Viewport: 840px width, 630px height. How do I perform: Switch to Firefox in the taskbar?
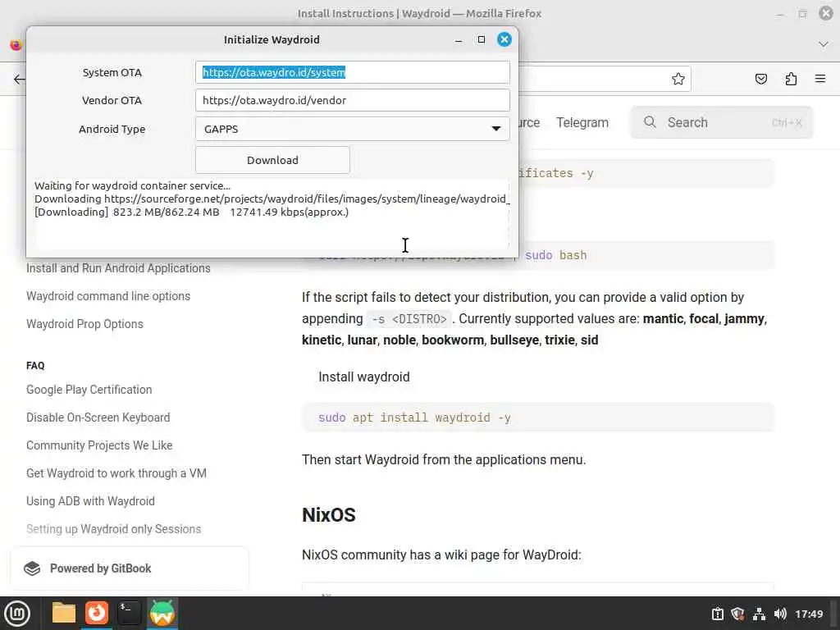click(97, 613)
